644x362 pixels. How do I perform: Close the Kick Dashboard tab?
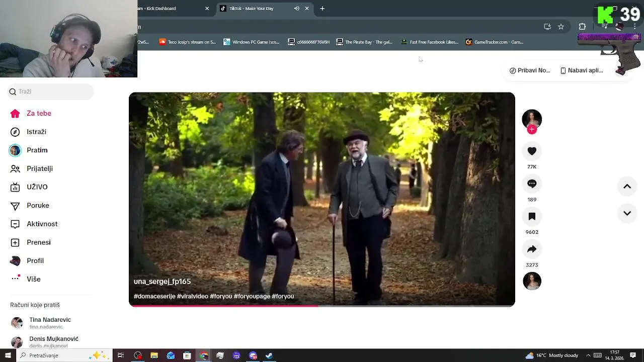click(x=207, y=9)
